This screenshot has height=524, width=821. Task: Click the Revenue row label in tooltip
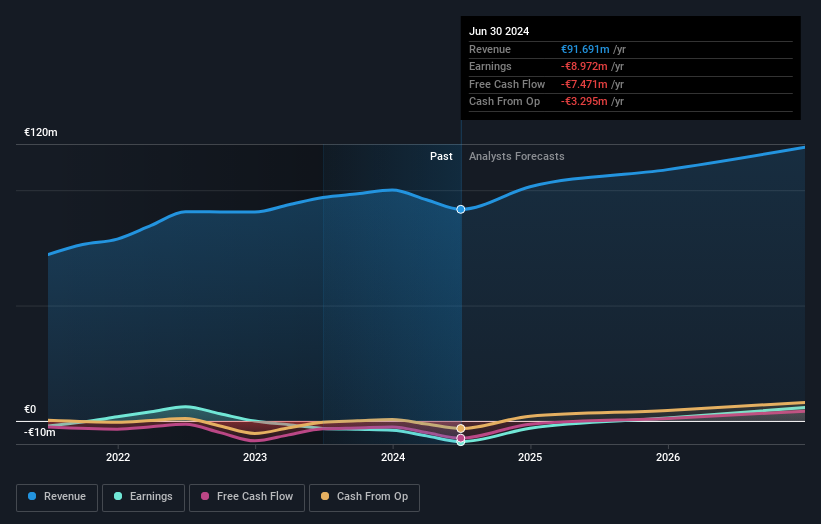coord(490,49)
